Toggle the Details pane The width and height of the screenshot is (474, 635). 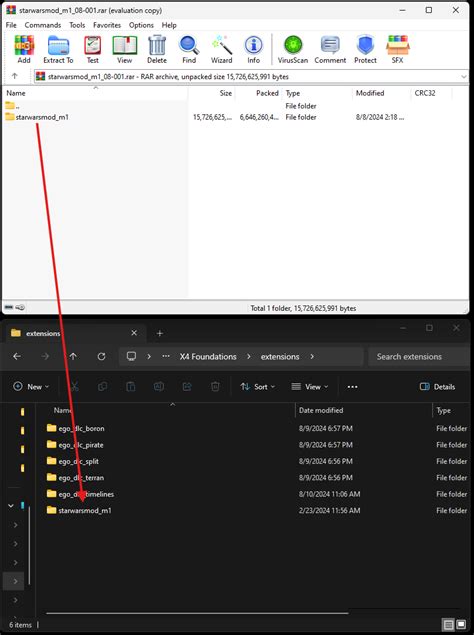point(438,387)
